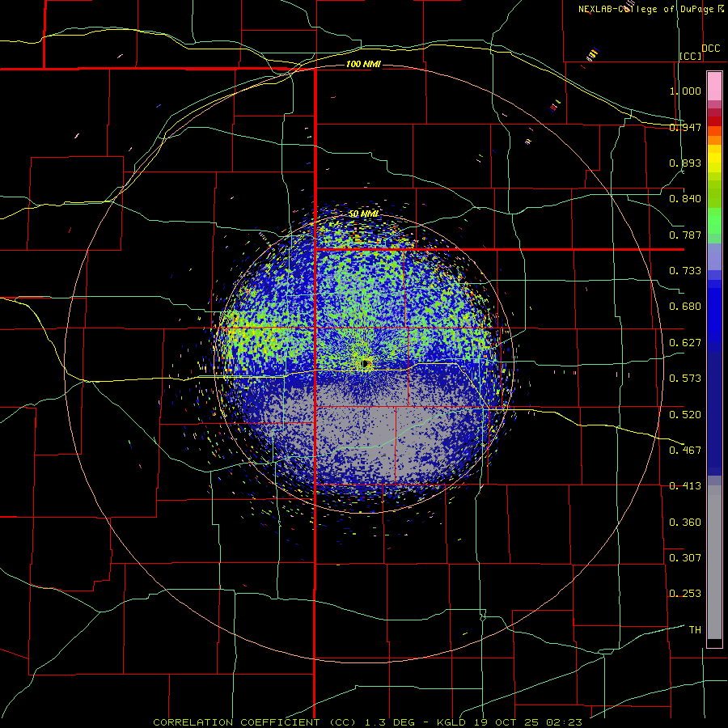Screen dimensions: 728x728
Task: Click the DCC label above the color scale
Action: (711, 49)
